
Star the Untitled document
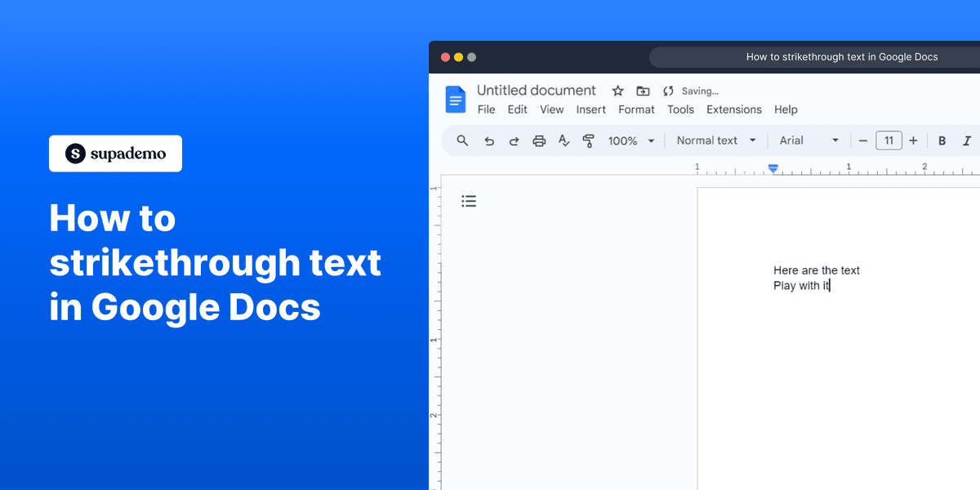pyautogui.click(x=617, y=91)
